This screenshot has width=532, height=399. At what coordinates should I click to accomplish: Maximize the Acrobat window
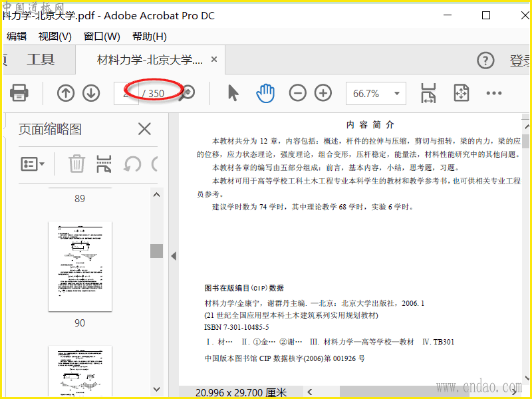486,15
